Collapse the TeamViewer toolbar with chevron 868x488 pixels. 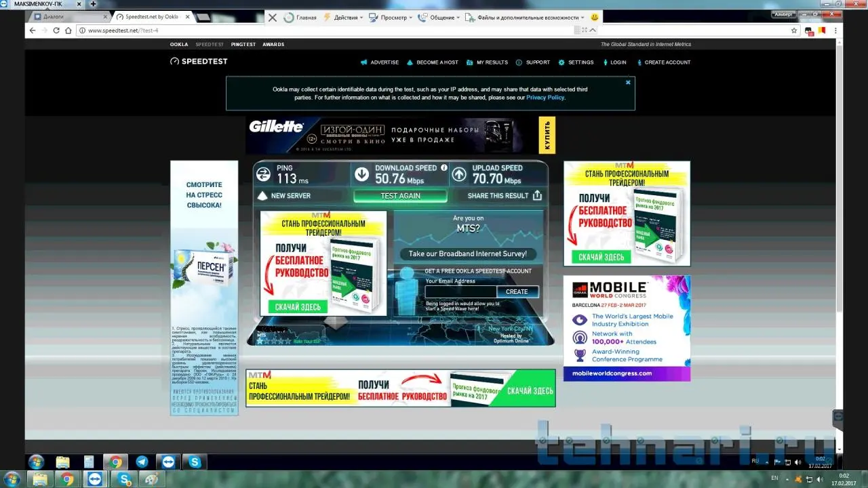(x=593, y=30)
